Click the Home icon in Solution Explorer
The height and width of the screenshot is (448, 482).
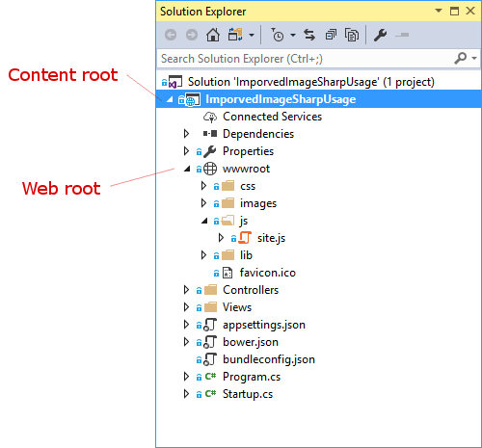(213, 35)
